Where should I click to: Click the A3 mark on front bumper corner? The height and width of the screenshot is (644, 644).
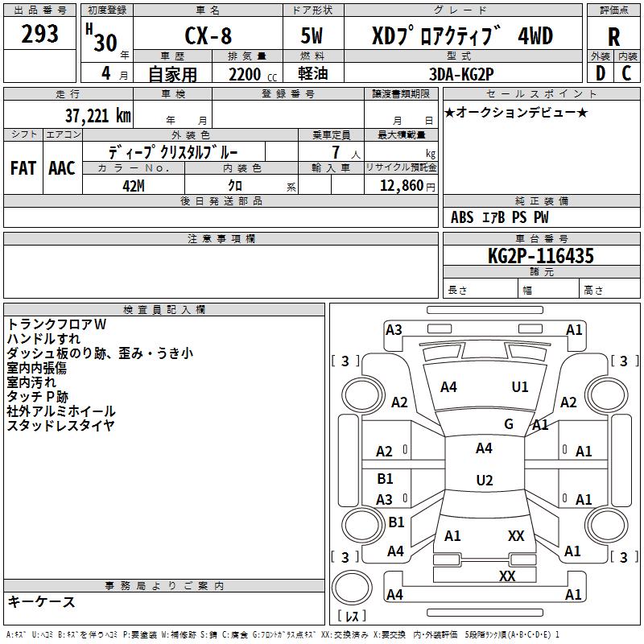[x=394, y=330]
